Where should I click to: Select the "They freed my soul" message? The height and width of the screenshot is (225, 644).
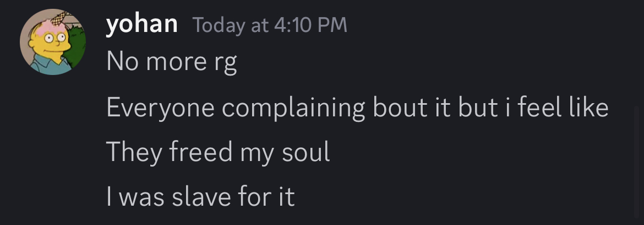pos(217,152)
